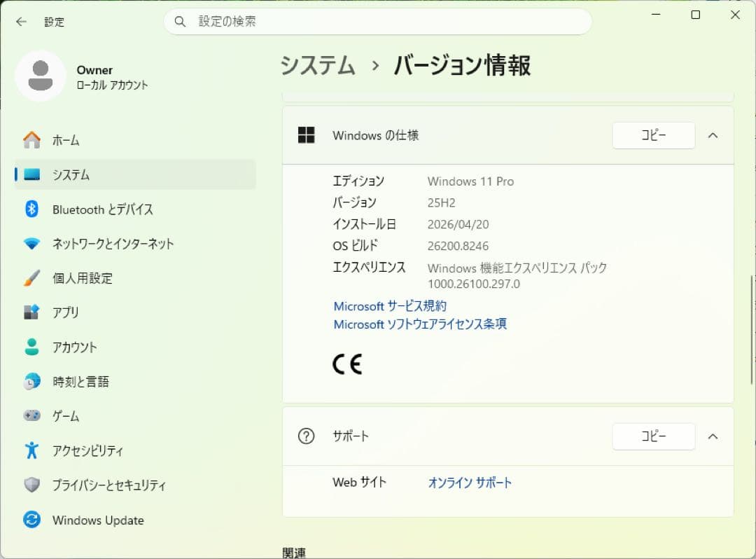Open the ホーム home icon
This screenshot has width=756, height=559.
[31, 140]
